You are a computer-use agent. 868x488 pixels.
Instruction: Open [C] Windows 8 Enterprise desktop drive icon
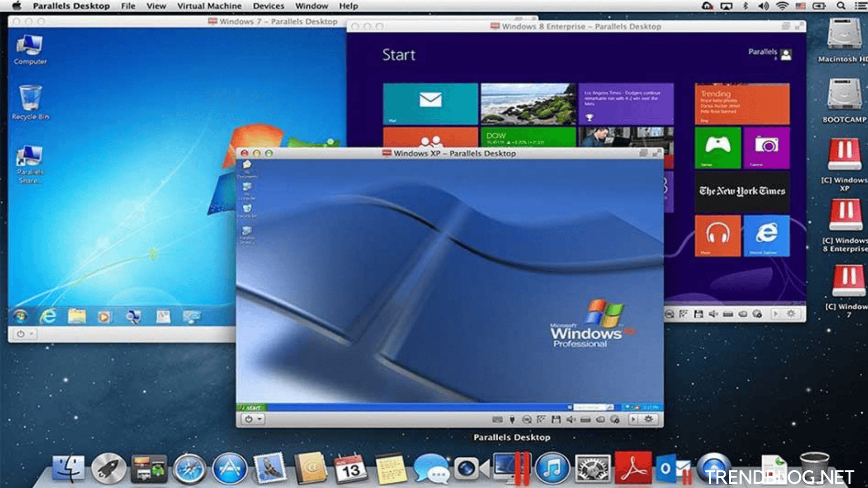(845, 226)
